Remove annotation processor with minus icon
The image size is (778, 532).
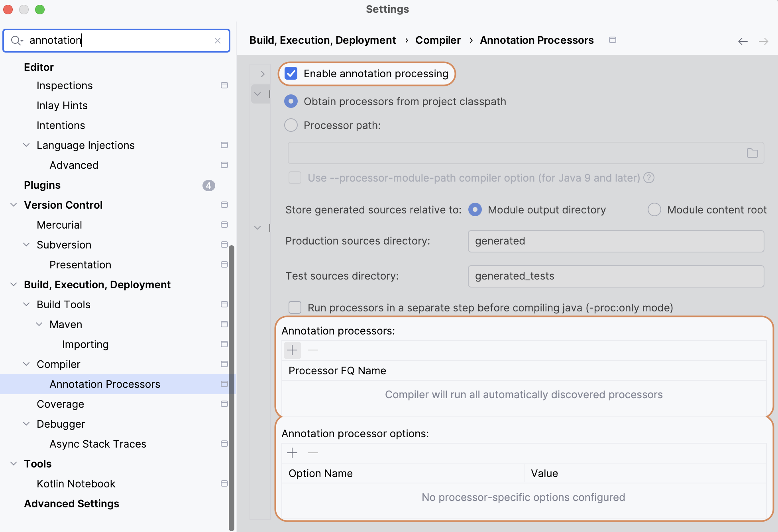(x=312, y=350)
